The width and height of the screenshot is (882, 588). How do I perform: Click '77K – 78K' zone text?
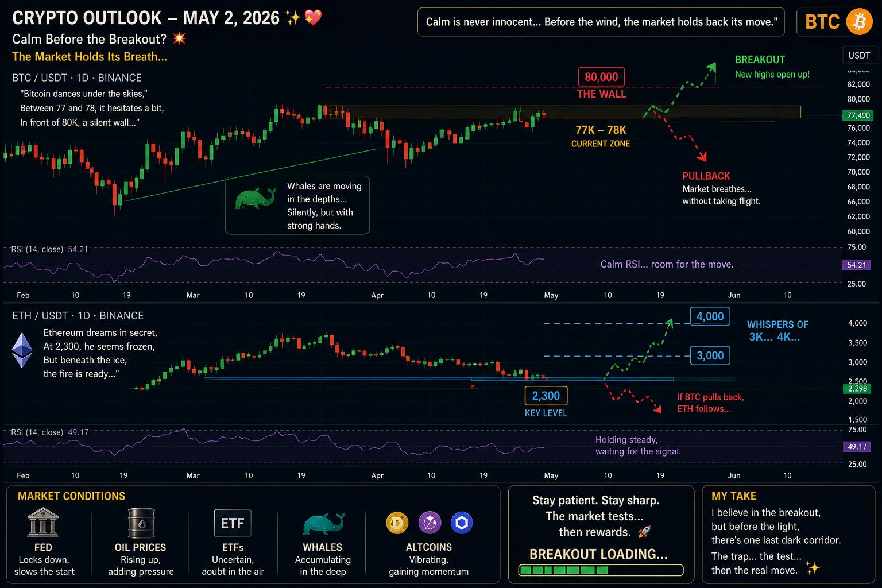click(x=601, y=130)
